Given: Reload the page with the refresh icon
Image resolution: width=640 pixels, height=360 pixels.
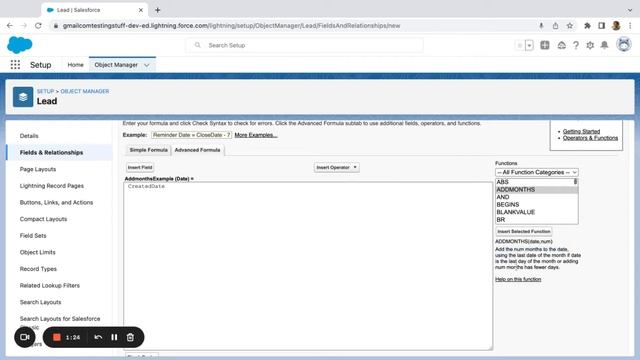Looking at the screenshot, I should [38, 25].
